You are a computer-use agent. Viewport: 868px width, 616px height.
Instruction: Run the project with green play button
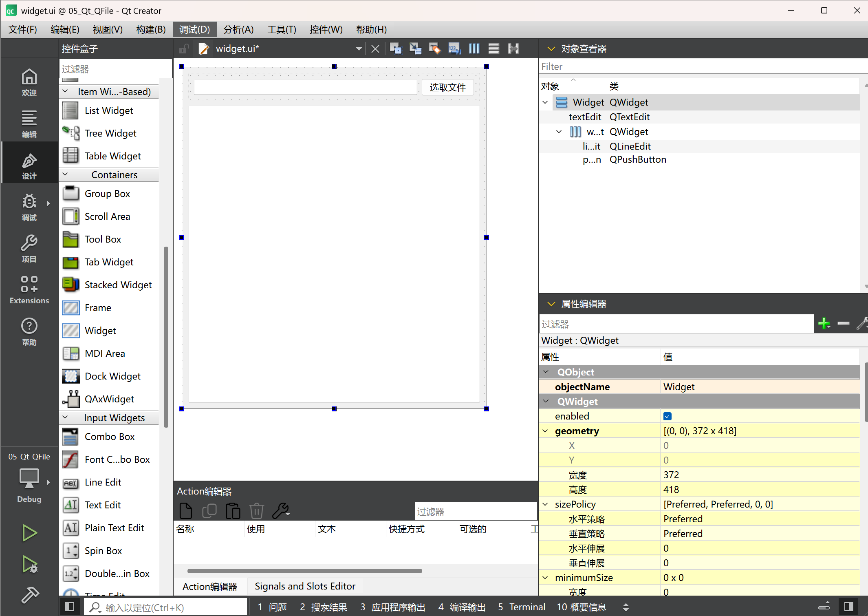pyautogui.click(x=29, y=533)
